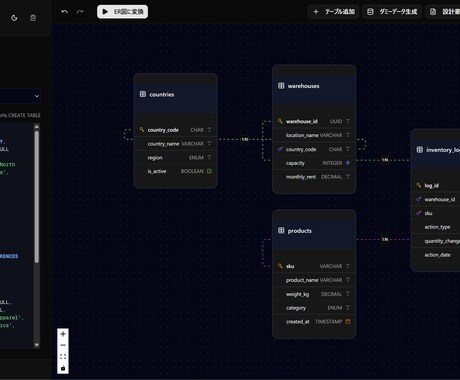Click the 1:N label between warehouses and inventory_logs
Viewport: 460px width, 380px height.
tap(385, 160)
